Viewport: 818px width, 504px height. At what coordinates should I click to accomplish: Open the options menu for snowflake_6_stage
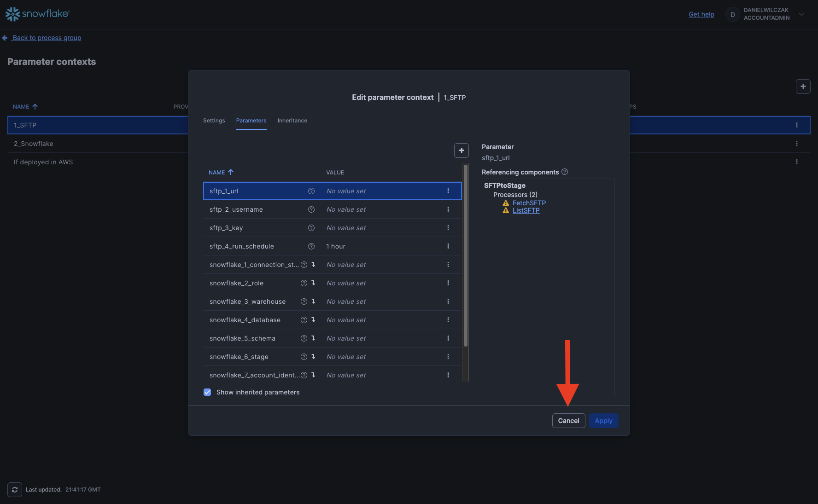pos(448,357)
